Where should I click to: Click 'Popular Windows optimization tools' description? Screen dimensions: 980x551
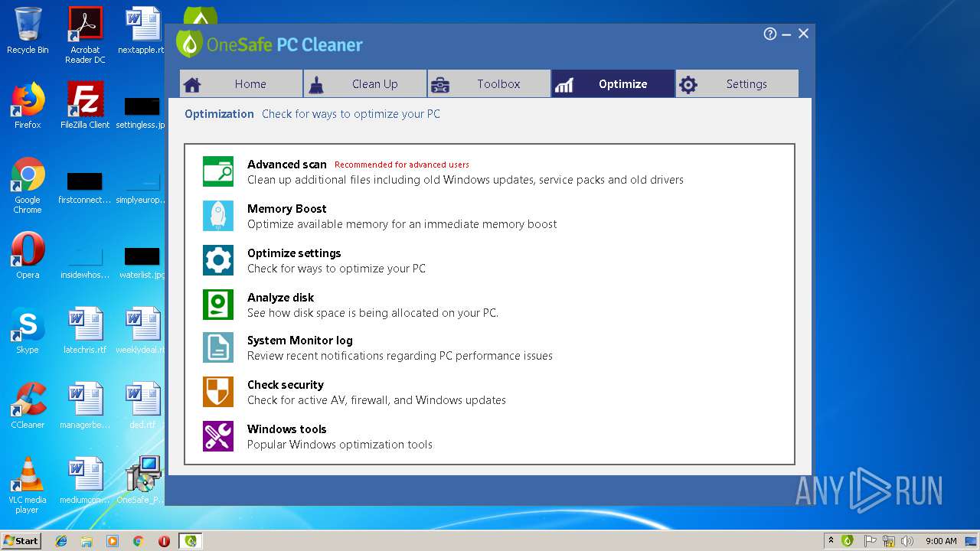[340, 445]
